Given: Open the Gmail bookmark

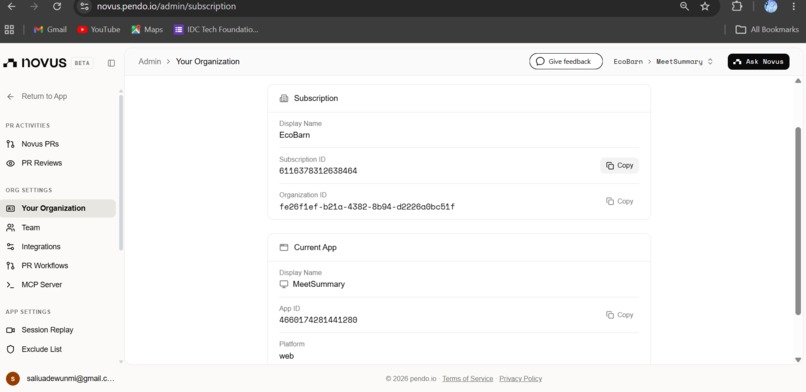Looking at the screenshot, I should (50, 30).
